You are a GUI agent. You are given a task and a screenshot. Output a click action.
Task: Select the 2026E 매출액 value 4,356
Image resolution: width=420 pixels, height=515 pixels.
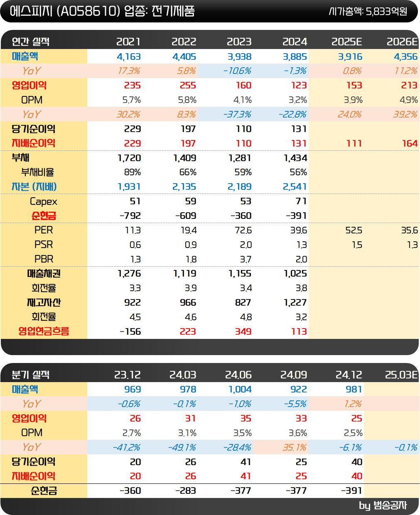click(405, 56)
